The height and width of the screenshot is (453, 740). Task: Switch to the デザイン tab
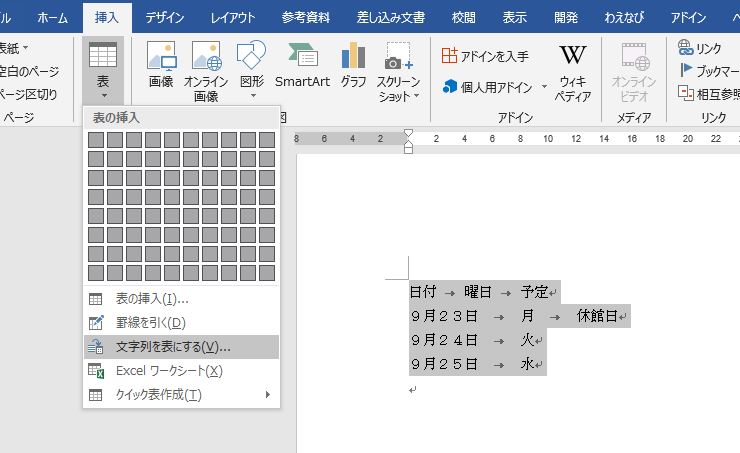click(164, 17)
